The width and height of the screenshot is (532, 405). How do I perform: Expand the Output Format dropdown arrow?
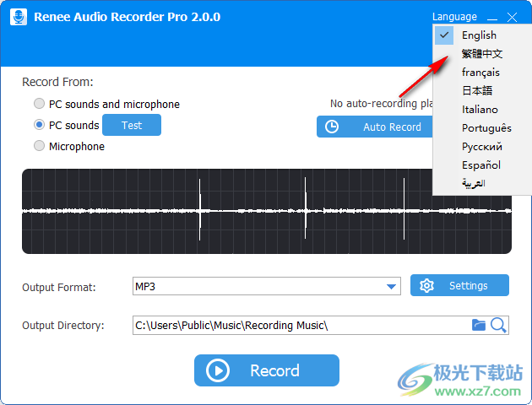pyautogui.click(x=391, y=287)
